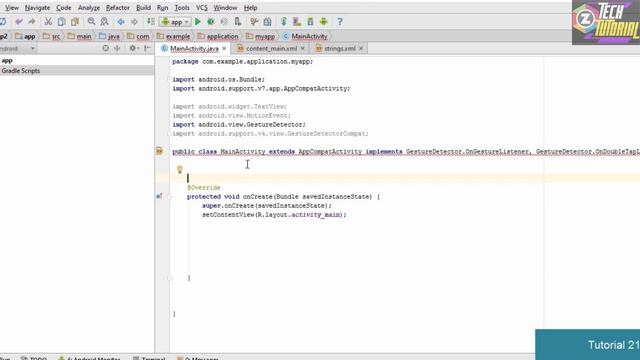640x360 pixels.
Task: Open the Code menu
Action: tap(64, 8)
